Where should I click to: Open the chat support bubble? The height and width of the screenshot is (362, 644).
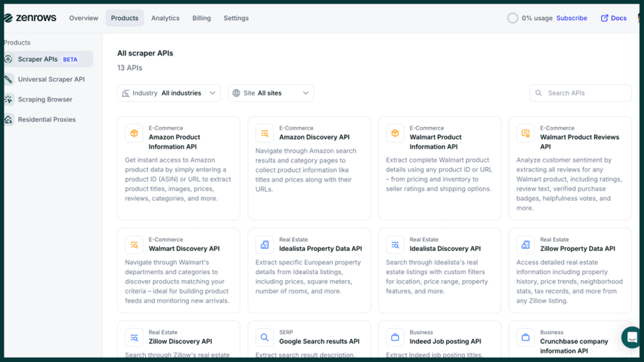pyautogui.click(x=631, y=338)
